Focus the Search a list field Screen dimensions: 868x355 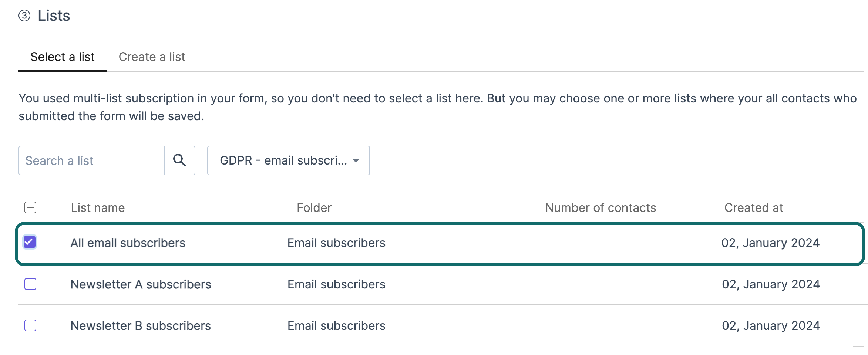92,160
